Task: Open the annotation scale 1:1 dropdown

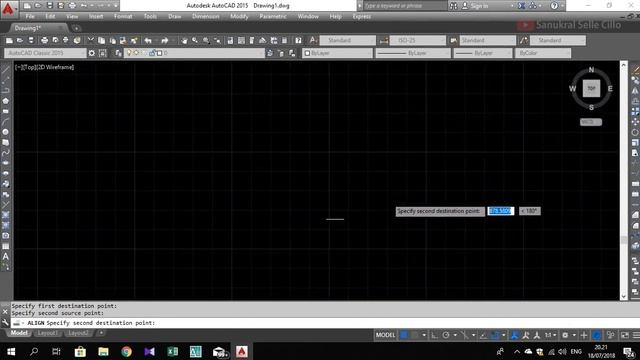Action: 550,335
